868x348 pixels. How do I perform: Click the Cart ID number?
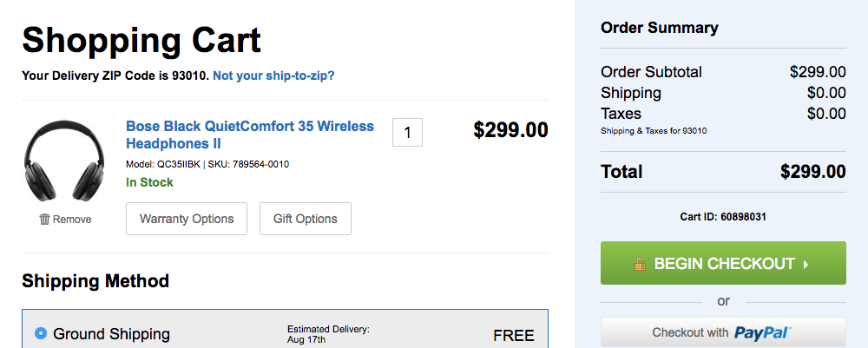click(743, 216)
